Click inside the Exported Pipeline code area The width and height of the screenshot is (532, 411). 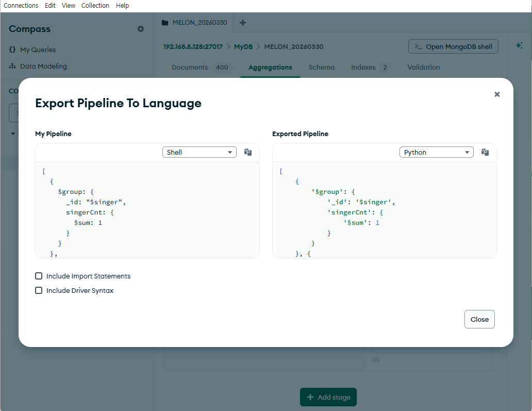pos(385,210)
